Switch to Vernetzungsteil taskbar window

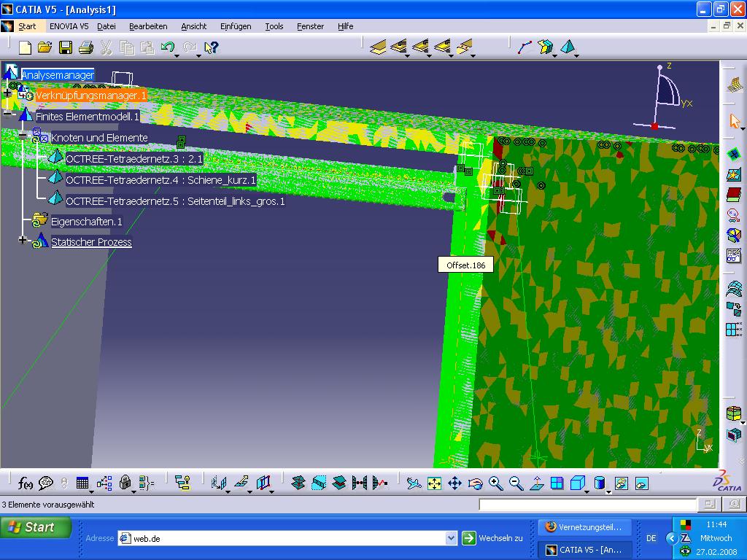(x=584, y=527)
